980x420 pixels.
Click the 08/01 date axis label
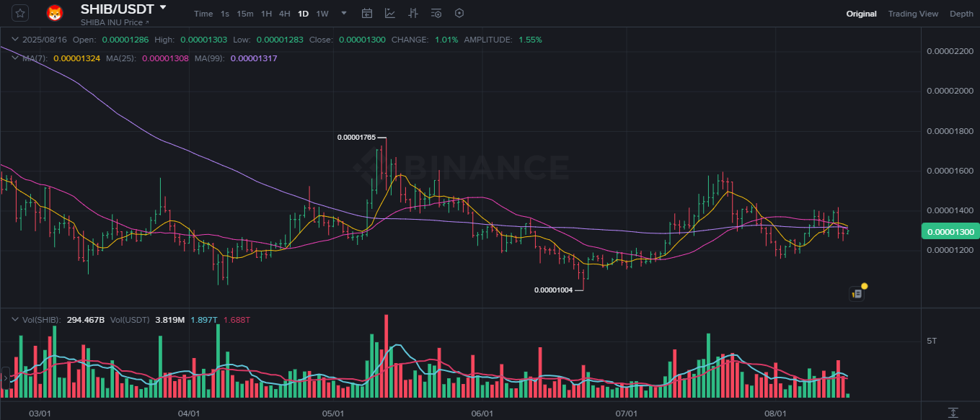click(x=775, y=414)
